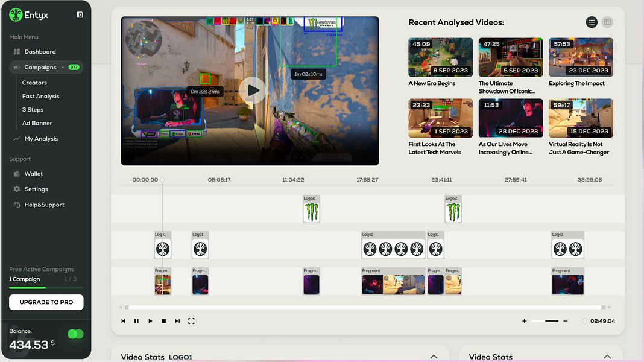Select the Logo1 clip with four icons

[393, 246]
